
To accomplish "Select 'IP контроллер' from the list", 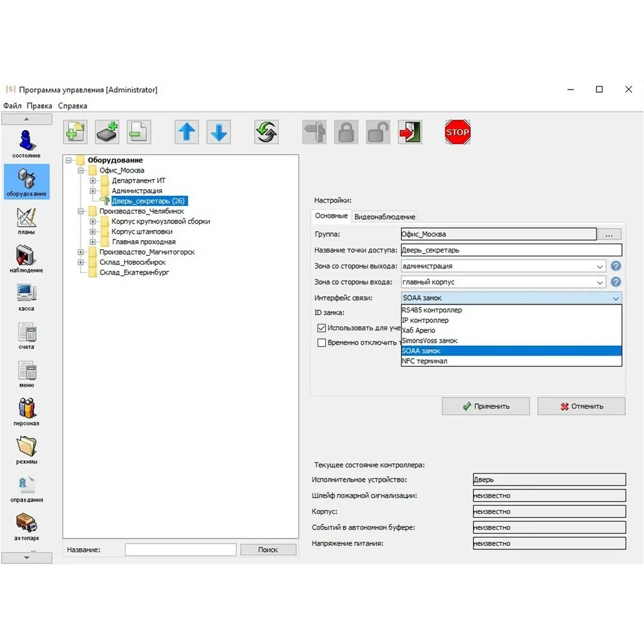I will pyautogui.click(x=511, y=320).
